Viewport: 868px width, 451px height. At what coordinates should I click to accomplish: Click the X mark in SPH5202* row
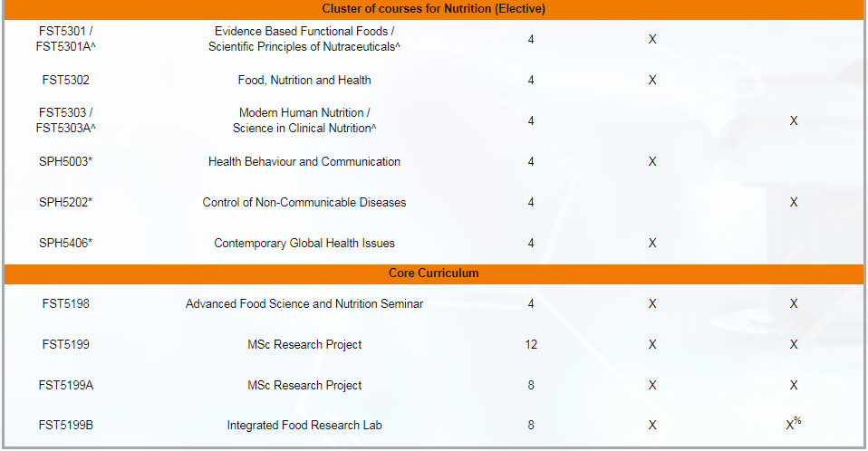(x=794, y=203)
